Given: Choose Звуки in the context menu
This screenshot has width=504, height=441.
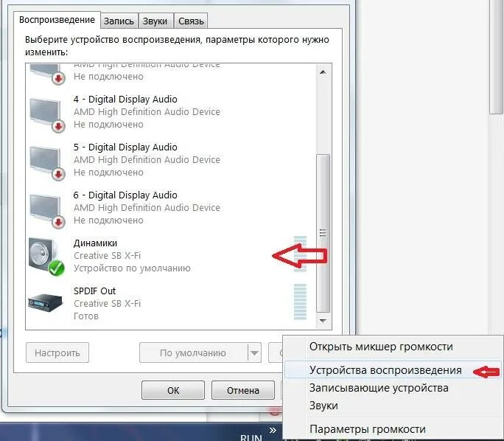Looking at the screenshot, I should (393, 406).
